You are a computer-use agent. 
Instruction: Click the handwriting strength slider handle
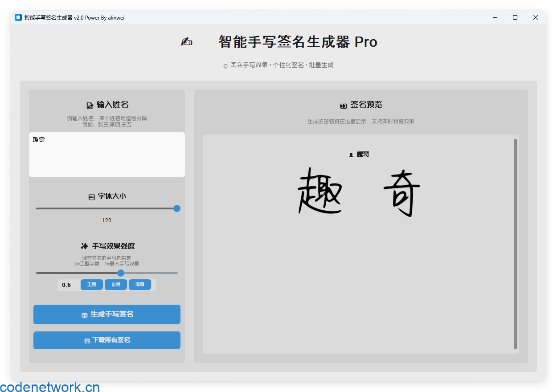(121, 273)
